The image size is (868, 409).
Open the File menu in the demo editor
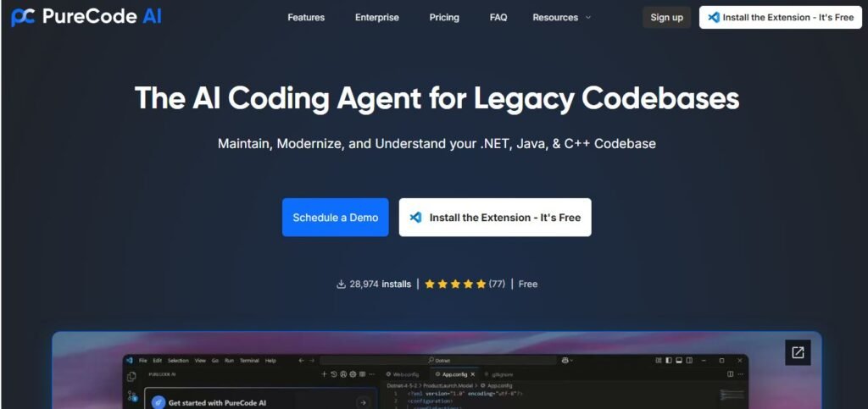[142, 361]
